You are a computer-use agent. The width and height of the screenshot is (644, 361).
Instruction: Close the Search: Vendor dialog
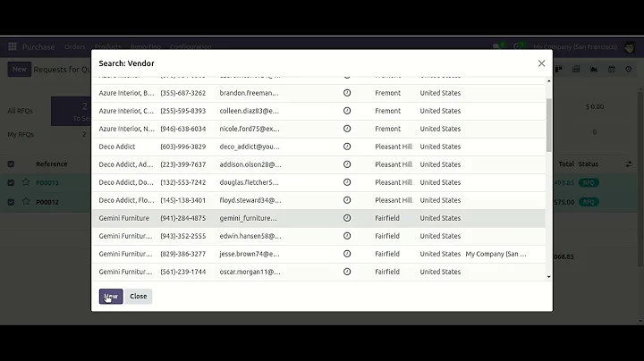(541, 63)
